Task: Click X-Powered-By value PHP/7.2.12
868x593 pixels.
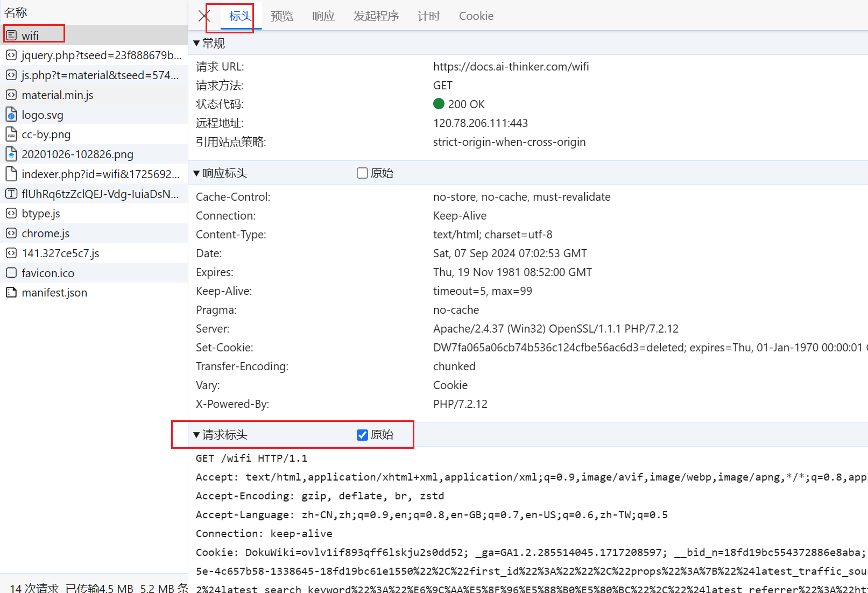Action: point(460,404)
